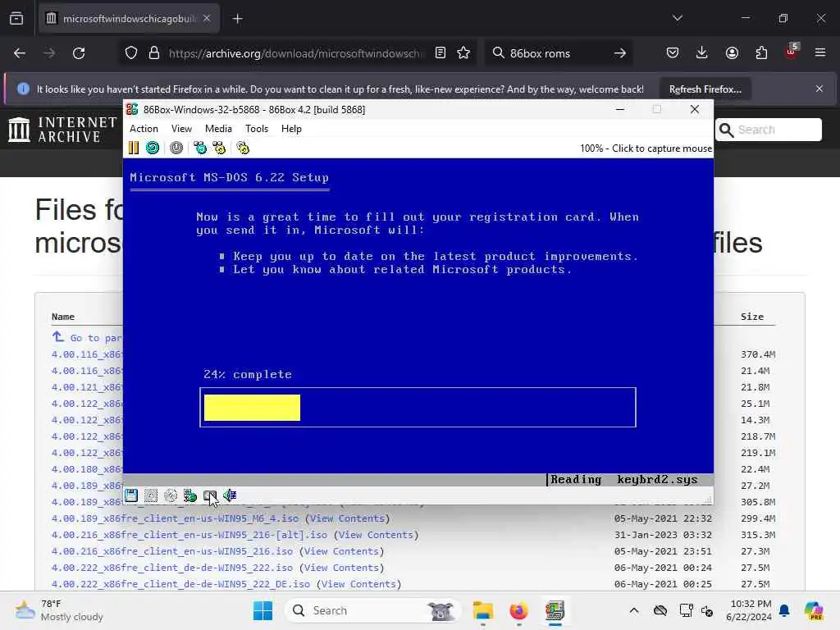Toggle Firefox reader view

tap(441, 53)
